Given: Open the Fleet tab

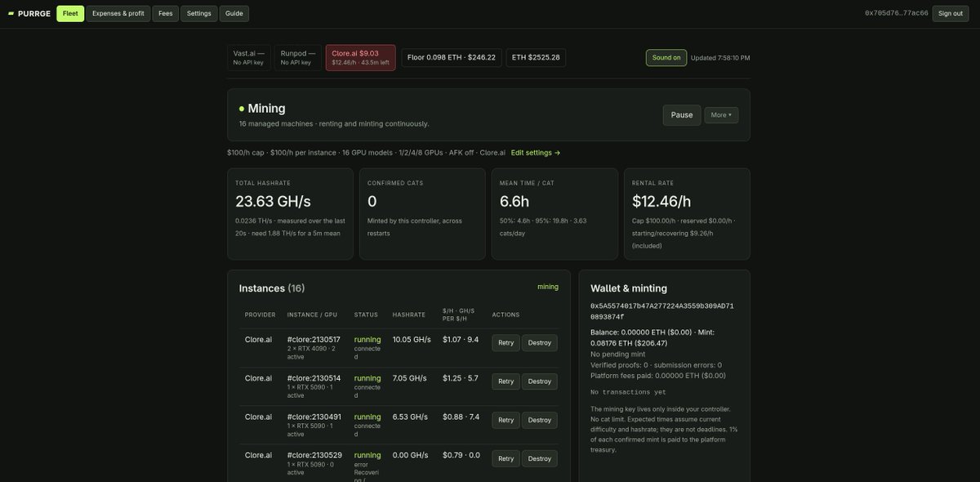Looking at the screenshot, I should click(x=70, y=13).
